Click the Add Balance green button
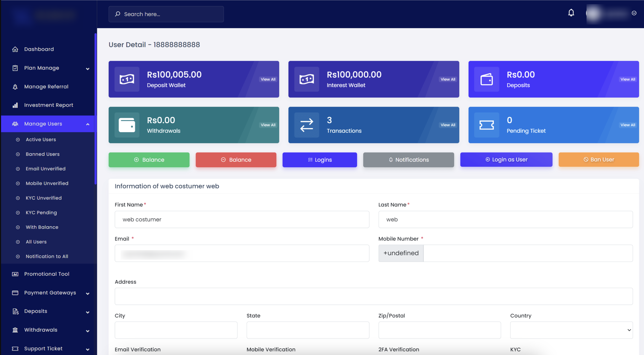 pos(149,159)
